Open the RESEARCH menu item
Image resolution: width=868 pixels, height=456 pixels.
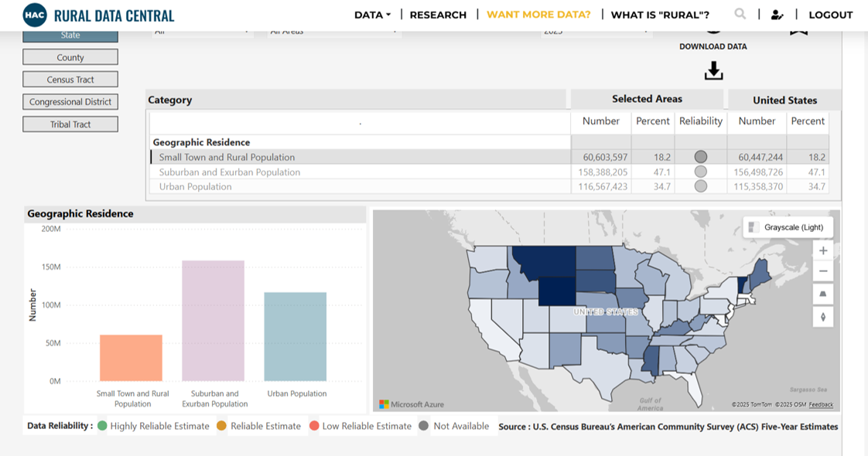pos(438,15)
